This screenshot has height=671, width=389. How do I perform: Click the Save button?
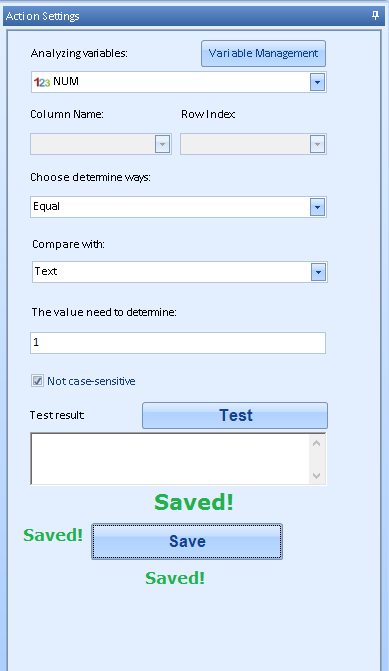187,541
